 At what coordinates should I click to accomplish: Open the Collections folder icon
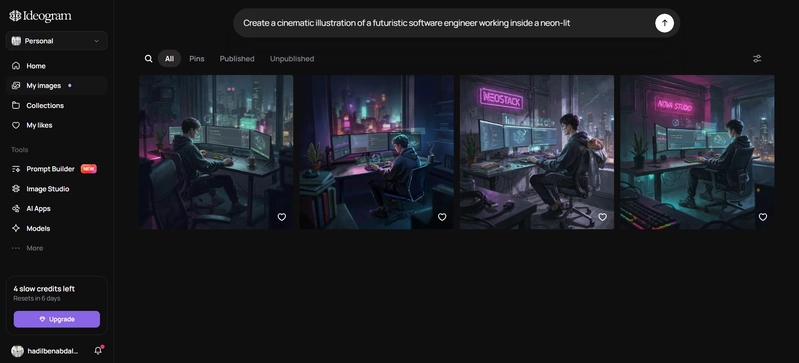[16, 106]
